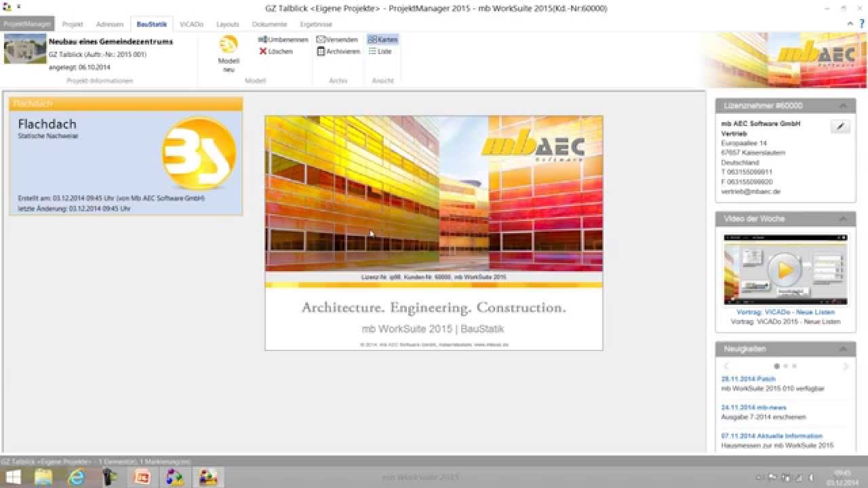This screenshot has width=868, height=488.
Task: Click the BauStatik logo on Flachdach card
Action: point(199,152)
